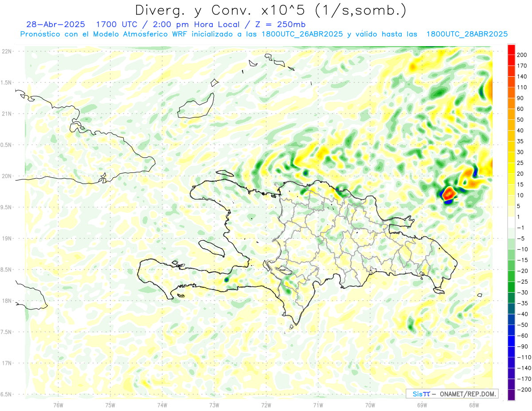Click the 72W longitude label
Image resolution: width=532 pixels, height=411 pixels.
266,405
